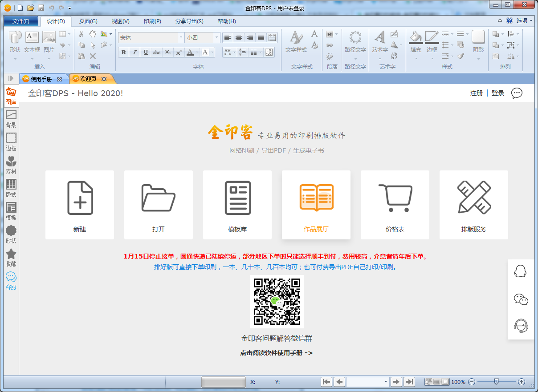Click the 阴影 shadow button
The image size is (538, 392).
pyautogui.click(x=478, y=42)
